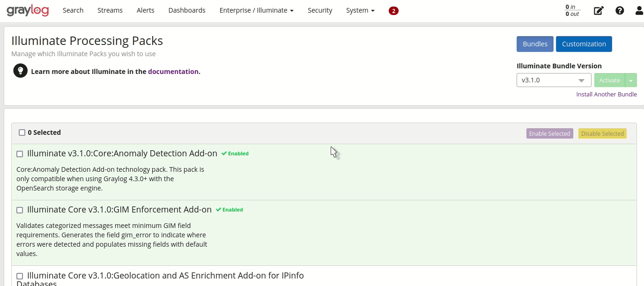Expand the System menu

click(x=360, y=10)
